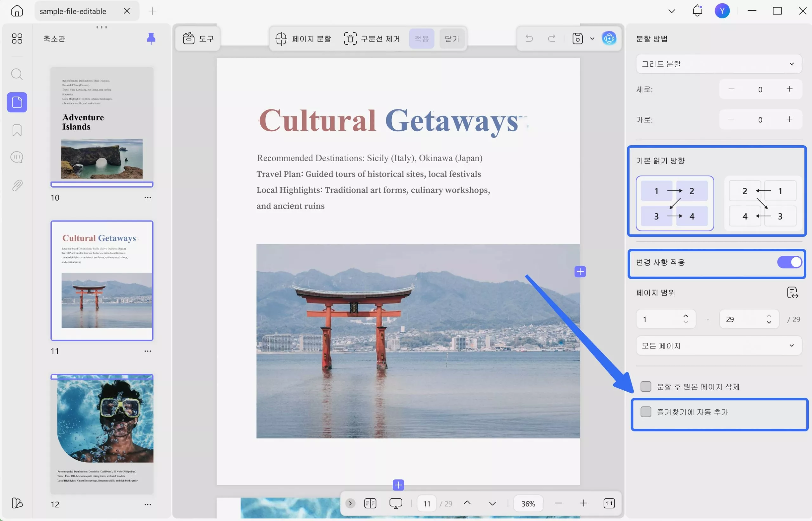Image resolution: width=812 pixels, height=521 pixels.
Task: Click the redo arrow icon
Action: [x=552, y=38]
